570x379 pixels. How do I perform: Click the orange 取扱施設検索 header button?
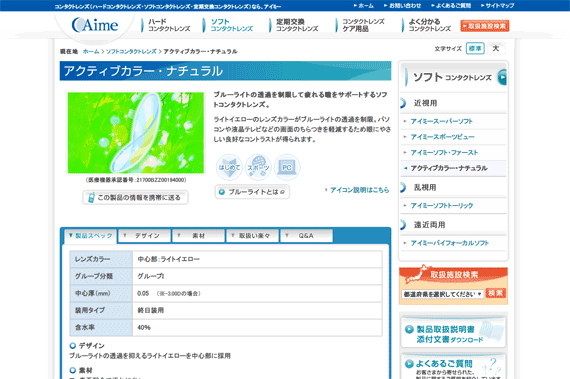click(x=485, y=26)
